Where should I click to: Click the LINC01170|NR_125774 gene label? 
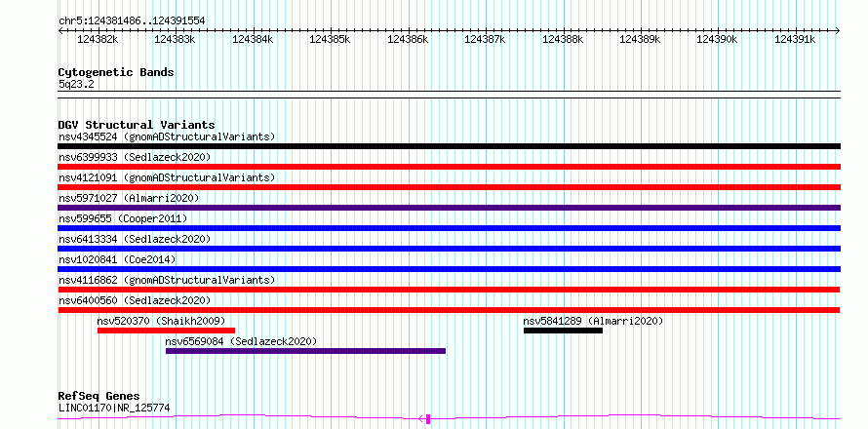pyautogui.click(x=114, y=409)
